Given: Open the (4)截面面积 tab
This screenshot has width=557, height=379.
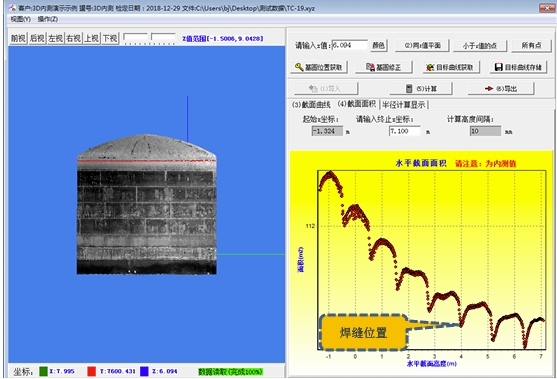Looking at the screenshot, I should (357, 104).
